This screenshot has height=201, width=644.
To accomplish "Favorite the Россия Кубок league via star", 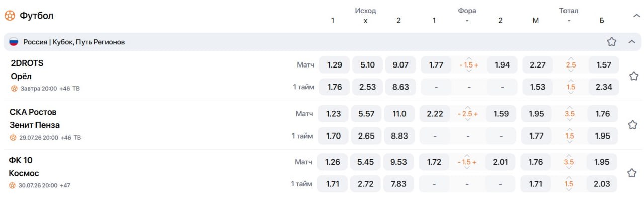I will point(611,42).
